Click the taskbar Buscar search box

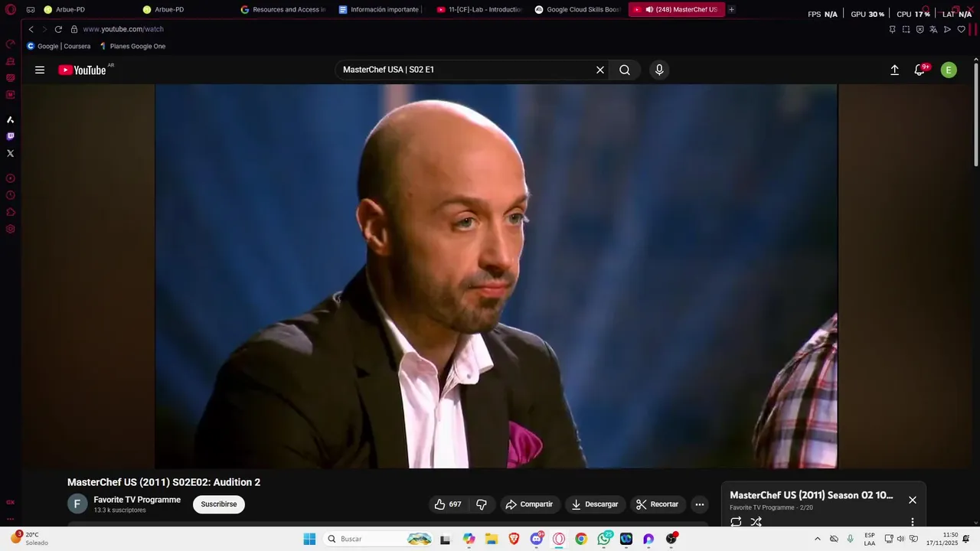click(378, 539)
